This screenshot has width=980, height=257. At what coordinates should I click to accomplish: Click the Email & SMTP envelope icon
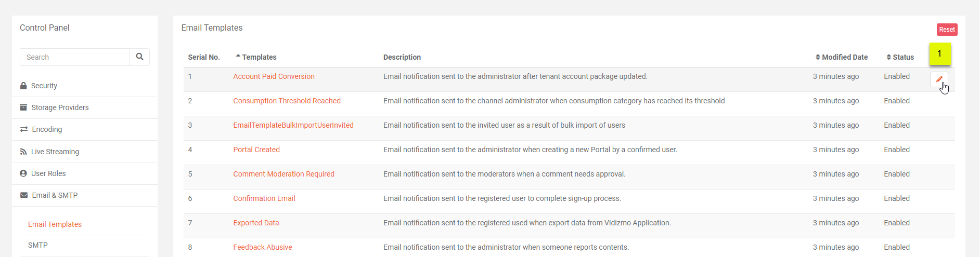[24, 195]
